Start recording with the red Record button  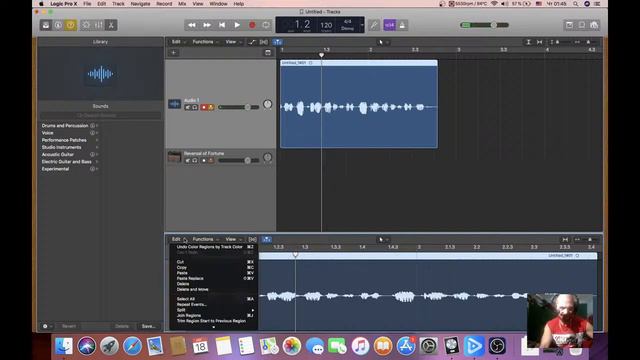(252, 25)
